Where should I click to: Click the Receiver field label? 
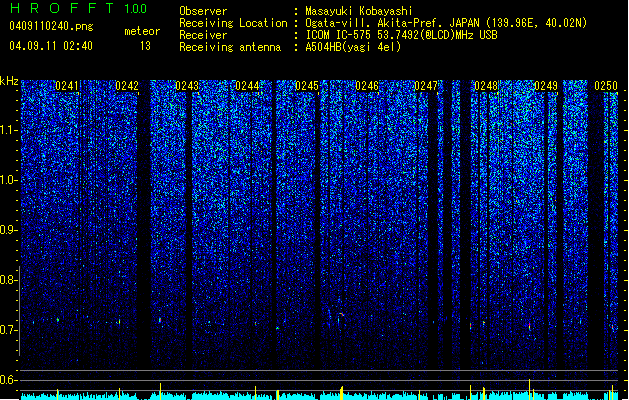(203, 35)
